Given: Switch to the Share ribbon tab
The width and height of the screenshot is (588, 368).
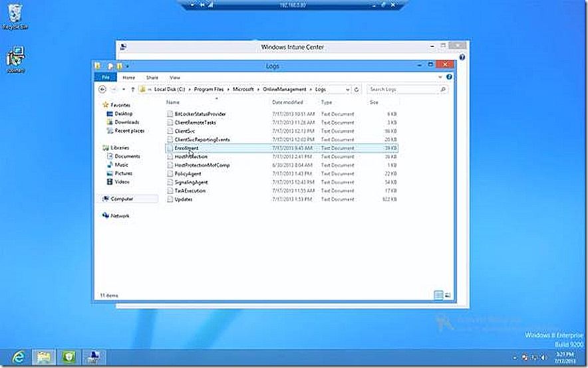Looking at the screenshot, I should (152, 78).
